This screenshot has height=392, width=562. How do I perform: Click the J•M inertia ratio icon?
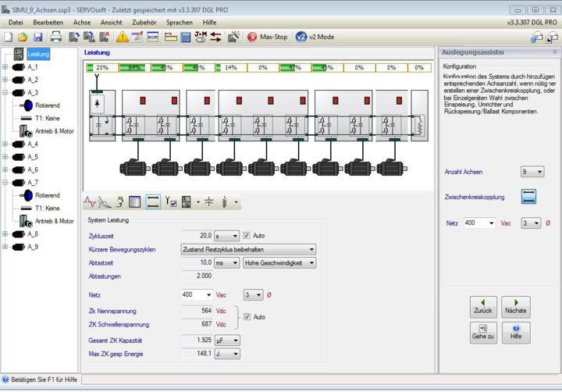(x=201, y=37)
